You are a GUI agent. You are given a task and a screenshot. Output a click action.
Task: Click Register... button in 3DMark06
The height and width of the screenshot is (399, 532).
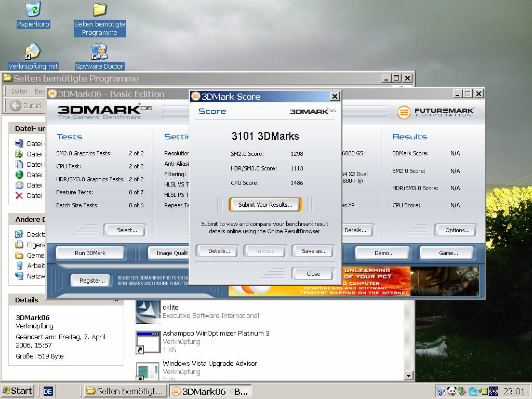(x=92, y=281)
